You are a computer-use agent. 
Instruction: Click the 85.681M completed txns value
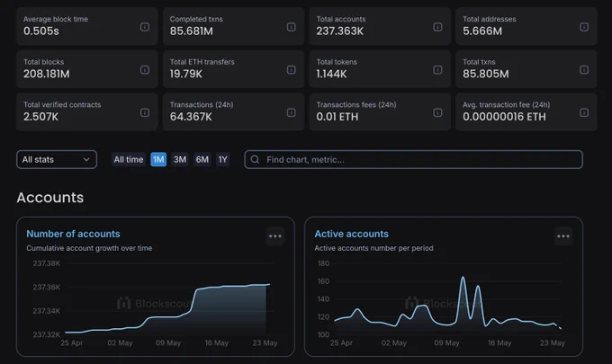point(191,31)
